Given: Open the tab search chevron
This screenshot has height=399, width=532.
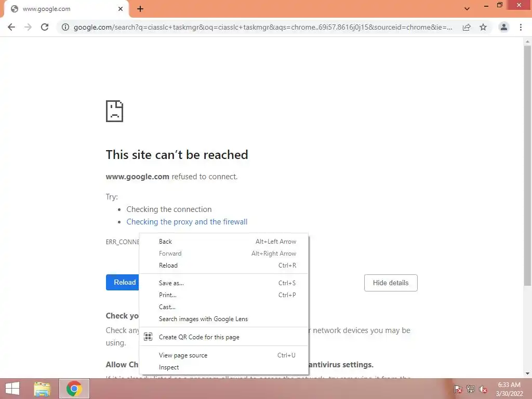Looking at the screenshot, I should pos(467,9).
